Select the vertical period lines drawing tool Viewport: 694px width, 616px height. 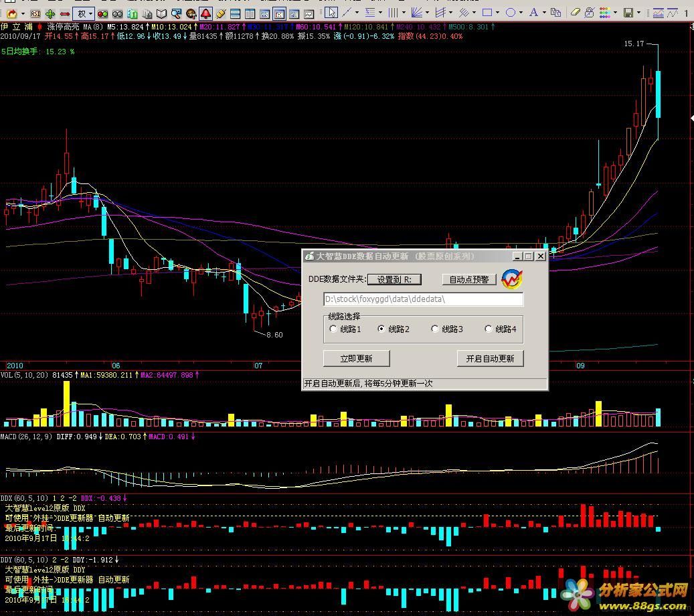pyautogui.click(x=393, y=13)
